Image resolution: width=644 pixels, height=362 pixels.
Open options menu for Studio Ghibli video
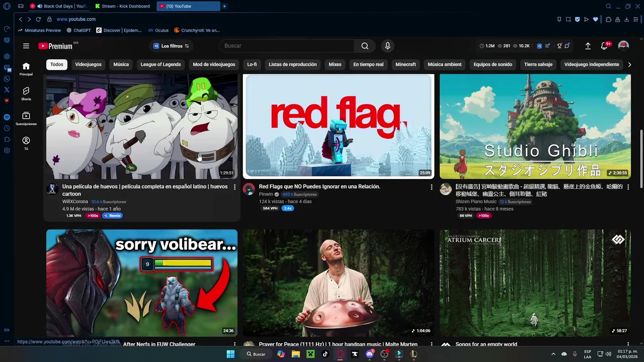(628, 187)
